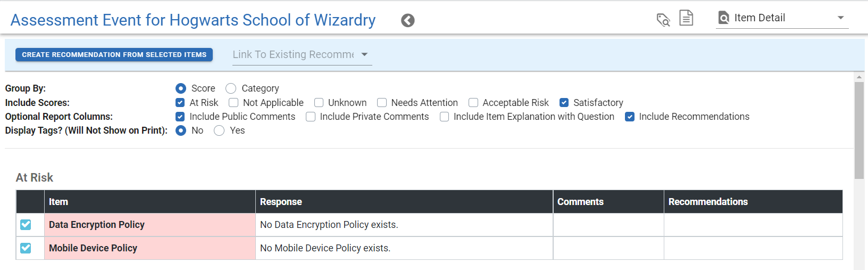Expand Link To Existing Recommendation dropdown
The image size is (868, 270).
302,55
